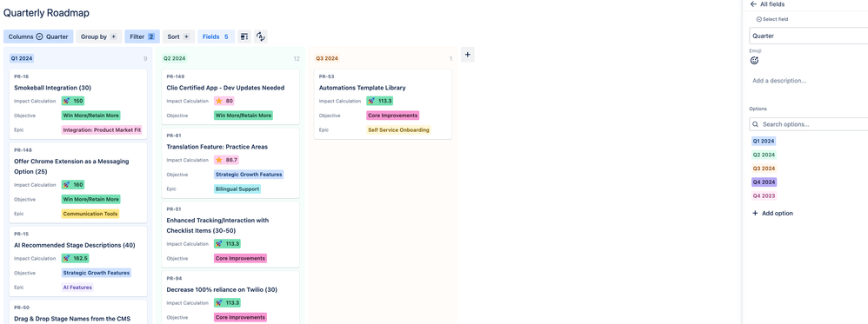Click Core Improvements tag on Automations Template card
Viewport: 868px width, 324px height.
point(392,116)
